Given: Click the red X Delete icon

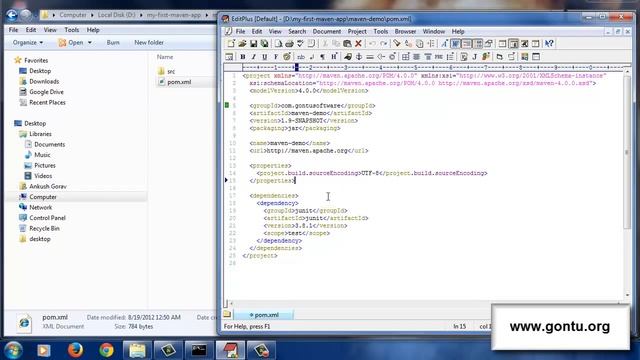Looking at the screenshot, I should pyautogui.click(x=358, y=44).
